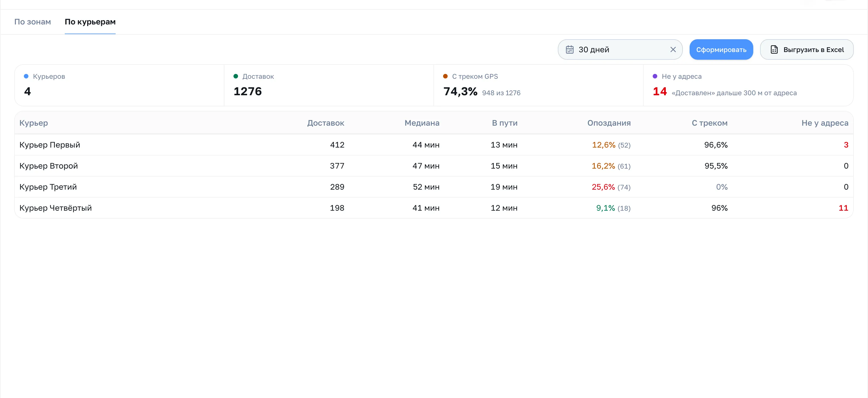This screenshot has height=398, width=868.
Task: Click the red «3» for Курьер Первый
Action: tap(846, 145)
